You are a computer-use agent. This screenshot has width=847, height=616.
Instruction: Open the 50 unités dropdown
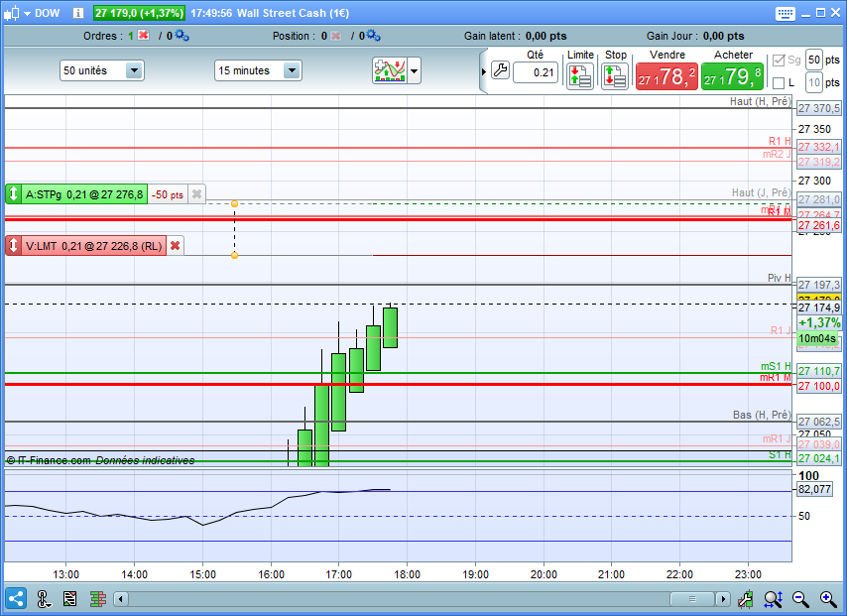(102, 70)
